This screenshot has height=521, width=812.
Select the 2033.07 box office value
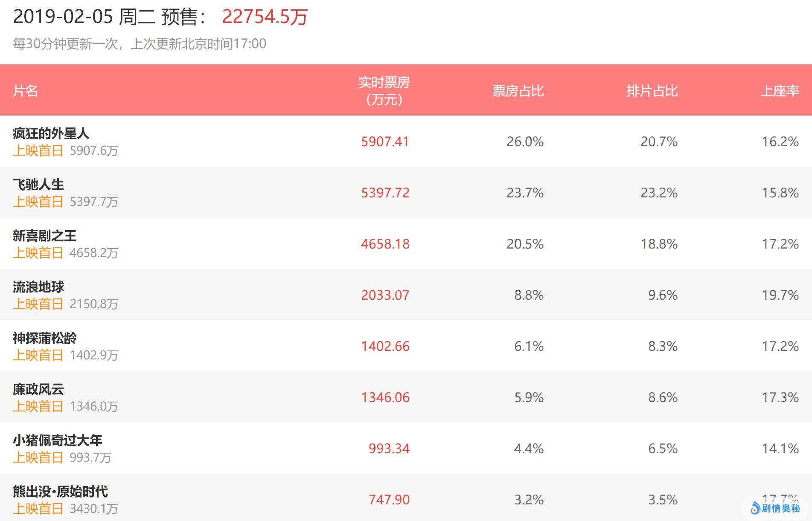(385, 295)
